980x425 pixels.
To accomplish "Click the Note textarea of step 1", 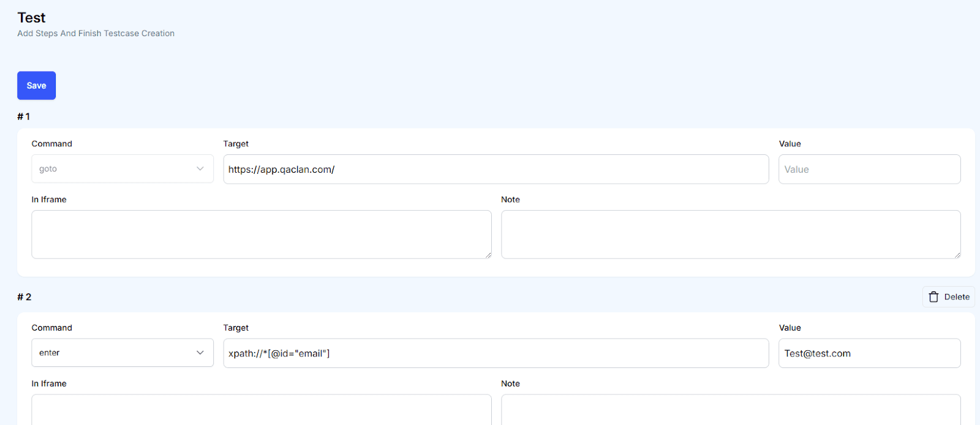I will pos(731,235).
